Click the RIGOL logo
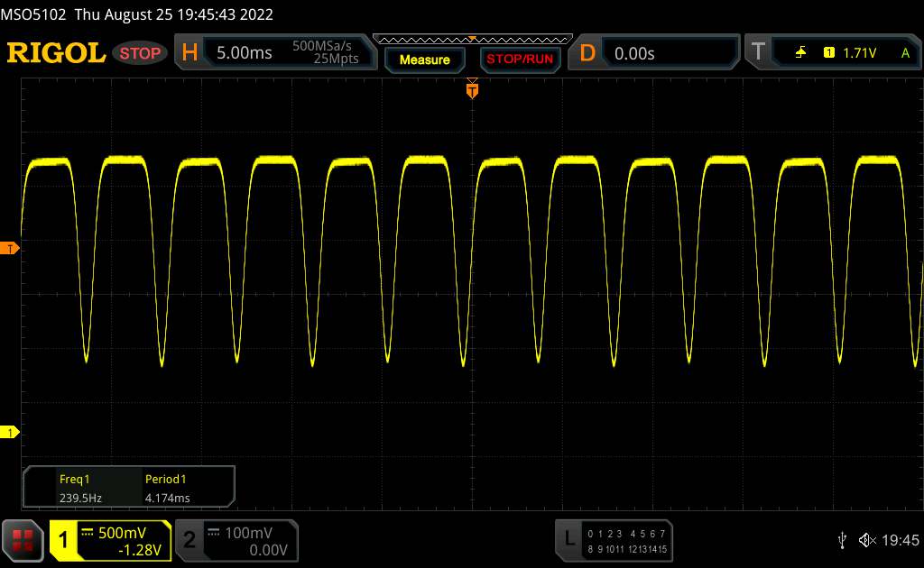Viewport: 924px width, 568px height. (56, 53)
